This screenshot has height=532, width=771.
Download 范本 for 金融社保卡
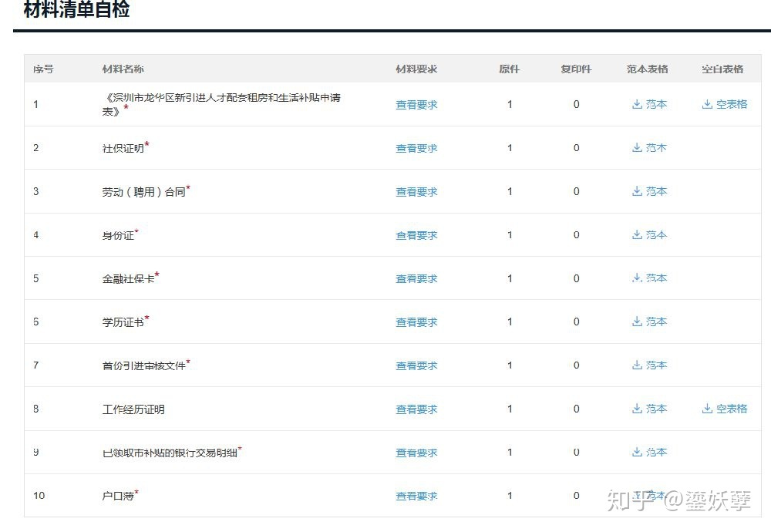coord(649,278)
